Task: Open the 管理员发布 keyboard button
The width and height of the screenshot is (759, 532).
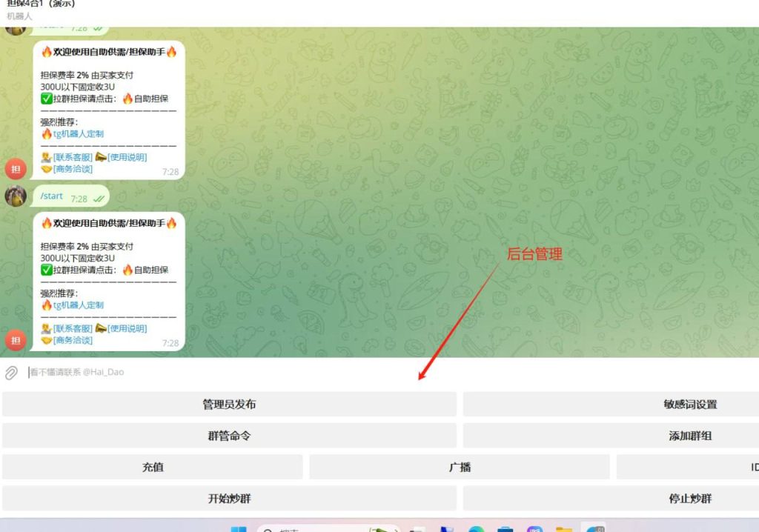Action: 229,405
